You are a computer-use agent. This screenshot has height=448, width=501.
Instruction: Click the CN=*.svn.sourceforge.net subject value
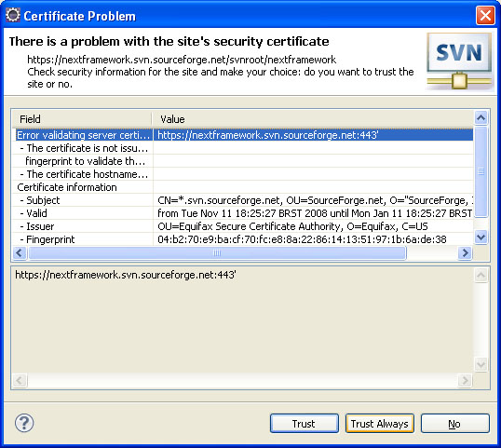[315, 200]
